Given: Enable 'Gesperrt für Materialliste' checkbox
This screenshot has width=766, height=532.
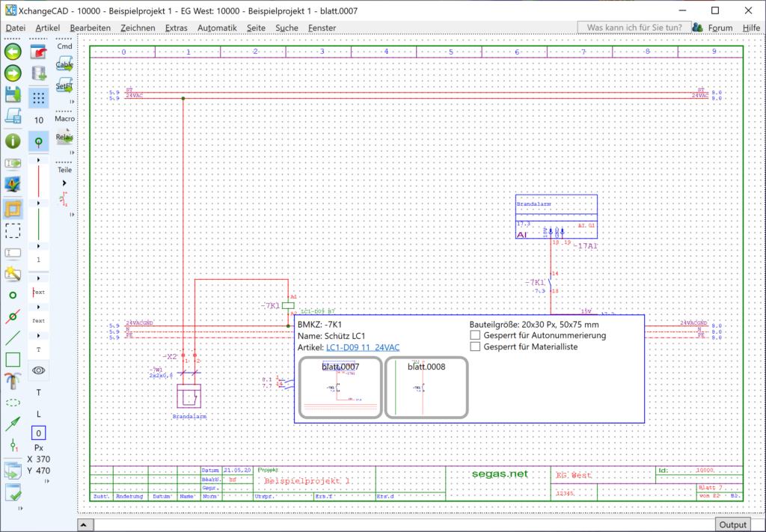Looking at the screenshot, I should click(475, 347).
